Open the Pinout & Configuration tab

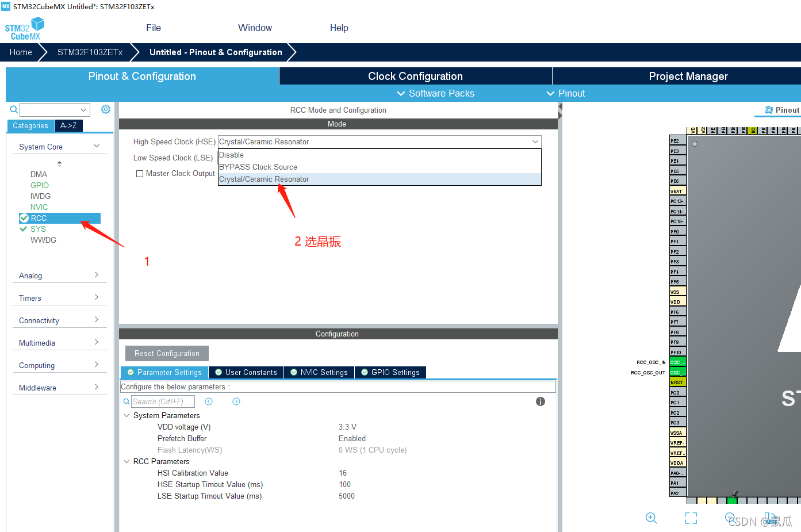click(142, 76)
